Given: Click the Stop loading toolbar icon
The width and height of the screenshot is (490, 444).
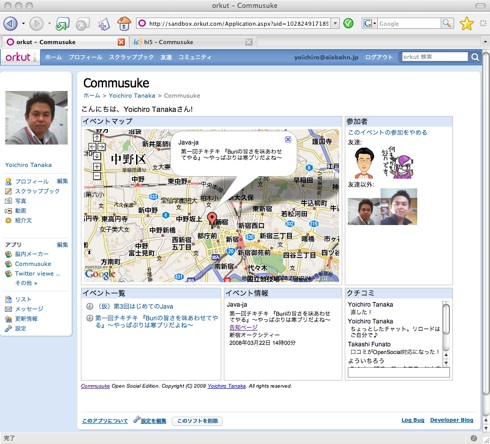Looking at the screenshot, I should [83, 24].
